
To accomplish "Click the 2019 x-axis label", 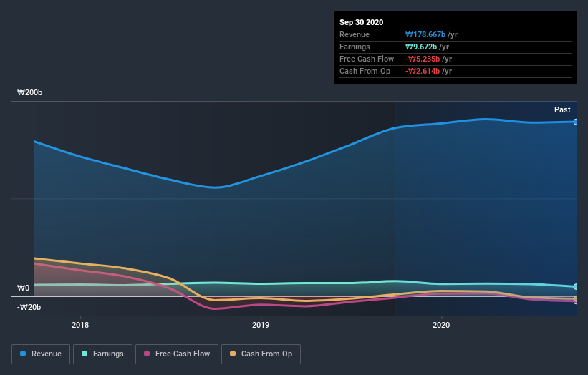I will [x=261, y=325].
